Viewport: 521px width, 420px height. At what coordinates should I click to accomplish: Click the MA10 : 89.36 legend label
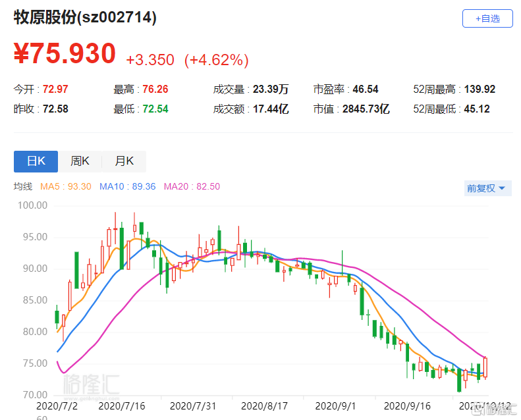pos(127,186)
